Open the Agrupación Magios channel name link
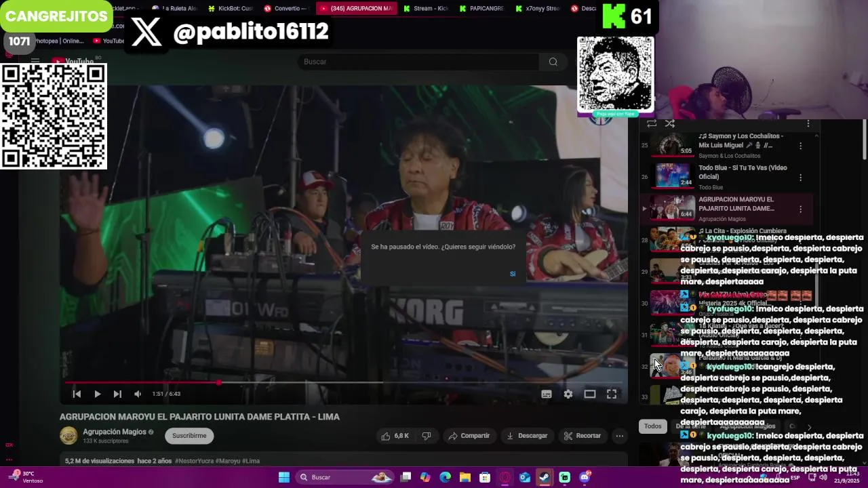The image size is (868, 488). pyautogui.click(x=115, y=432)
